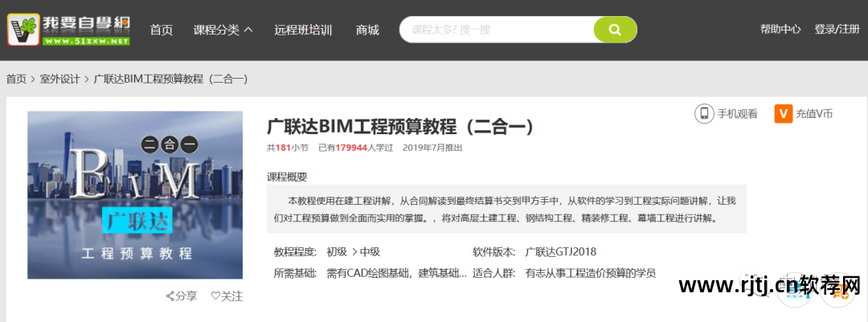The height and width of the screenshot is (322, 868).
Task: Click 需有CAD绘图基础 prerequisite text
Action: [398, 273]
